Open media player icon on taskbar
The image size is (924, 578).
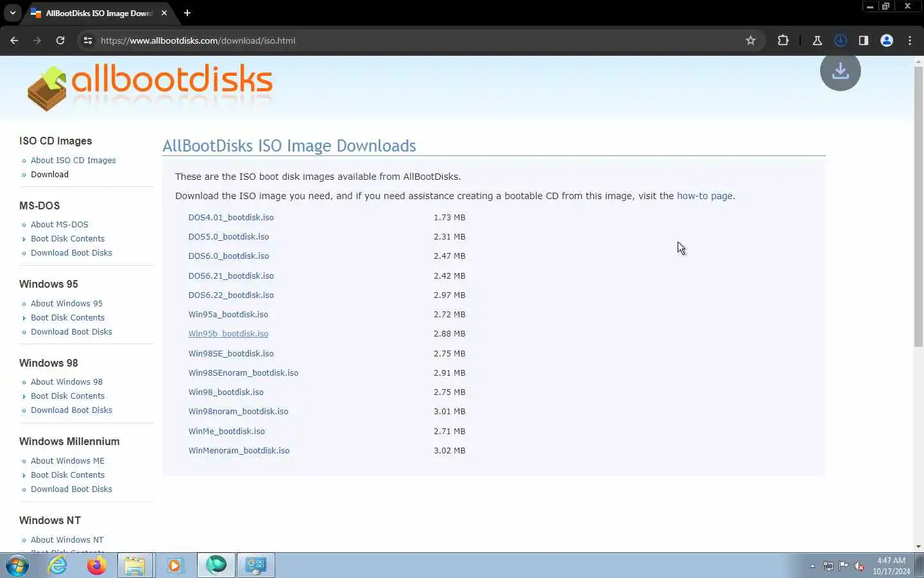(175, 565)
